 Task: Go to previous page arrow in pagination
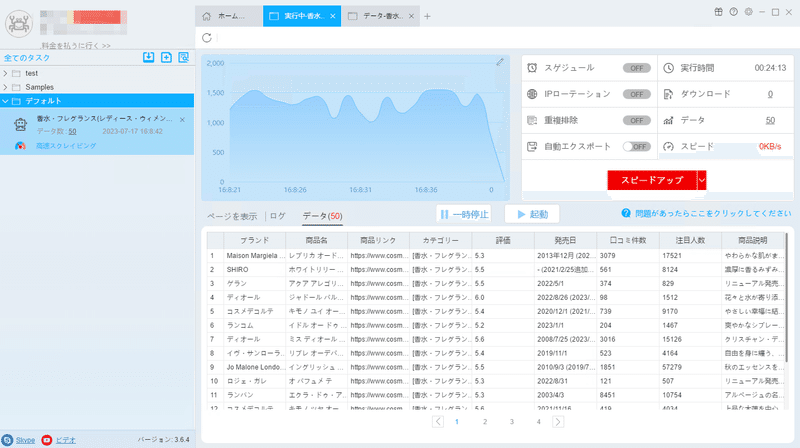click(x=438, y=421)
